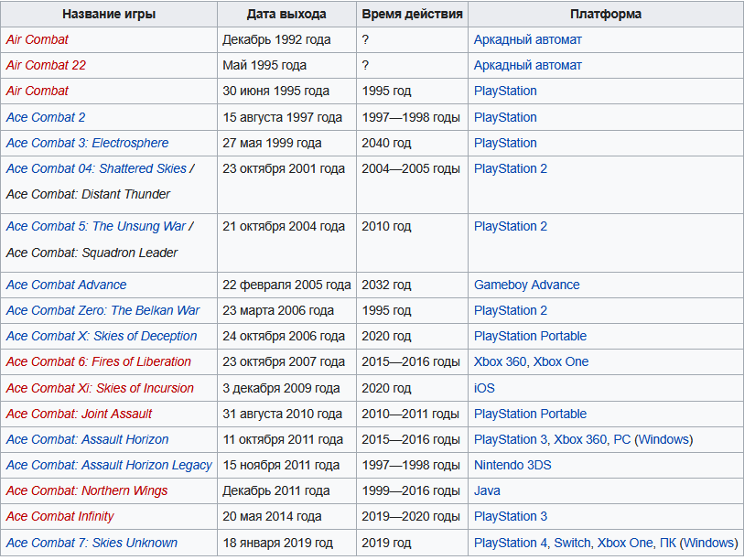Select the date 3 декабря 2009 года
The height and width of the screenshot is (560, 755).
[281, 388]
